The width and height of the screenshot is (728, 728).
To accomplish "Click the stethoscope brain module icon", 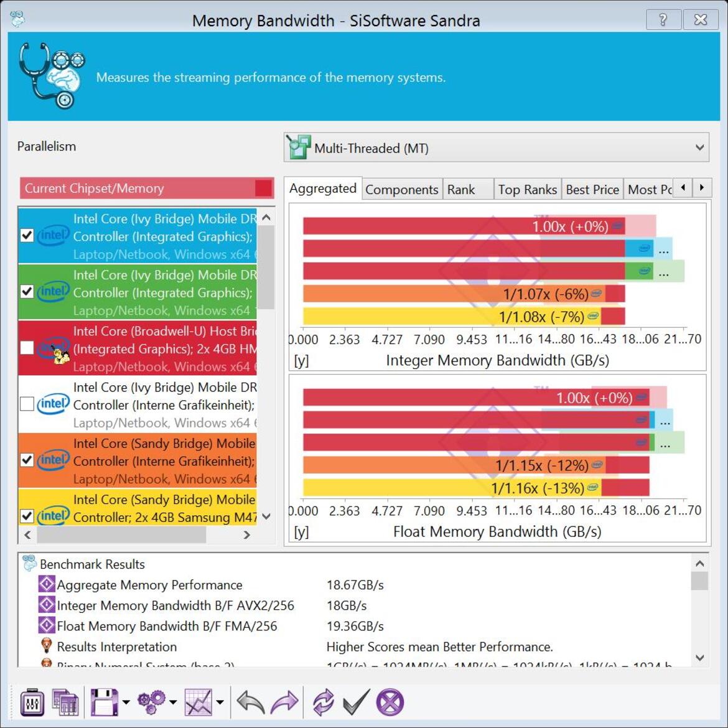I will (x=52, y=76).
